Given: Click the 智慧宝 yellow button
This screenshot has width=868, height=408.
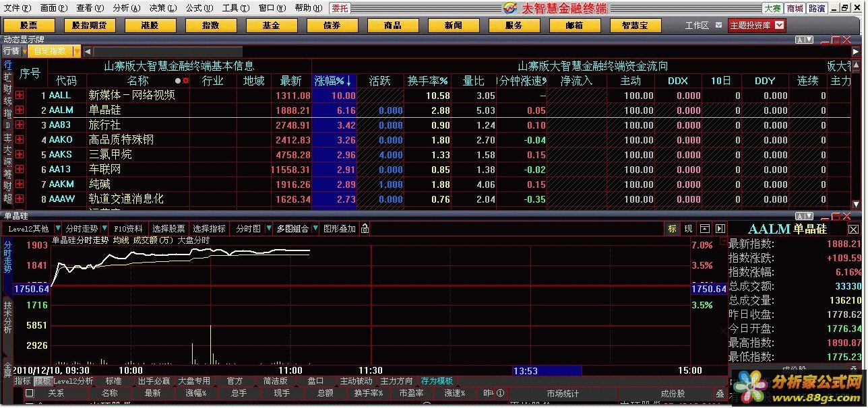Looking at the screenshot, I should coord(635,26).
